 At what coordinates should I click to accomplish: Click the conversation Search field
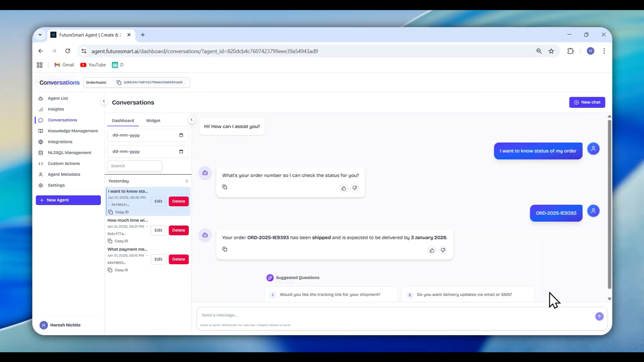(x=135, y=166)
